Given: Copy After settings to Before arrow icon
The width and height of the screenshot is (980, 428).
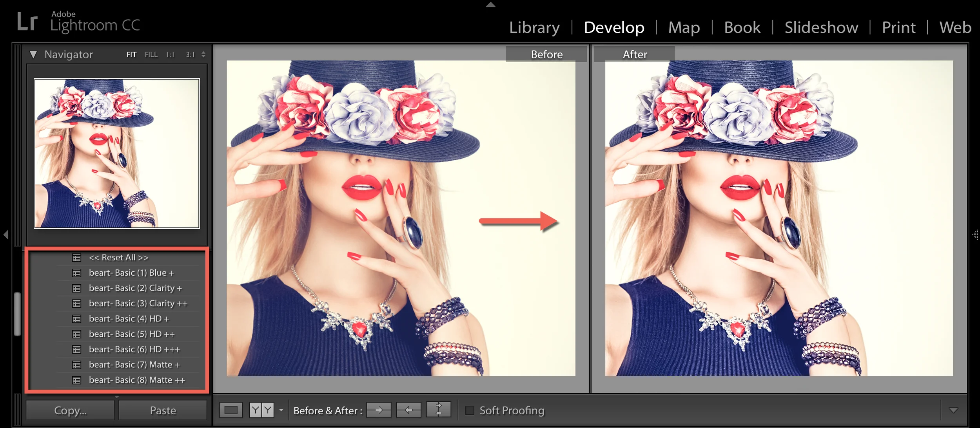Looking at the screenshot, I should (408, 410).
